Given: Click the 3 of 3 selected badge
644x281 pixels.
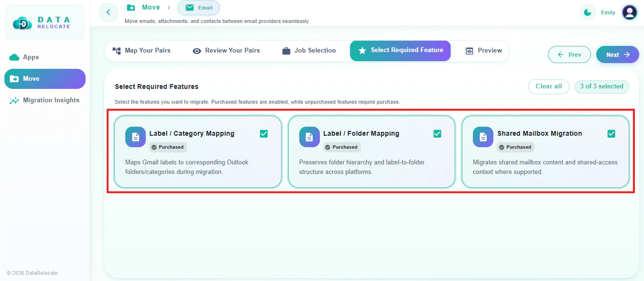Looking at the screenshot, I should tap(602, 86).
